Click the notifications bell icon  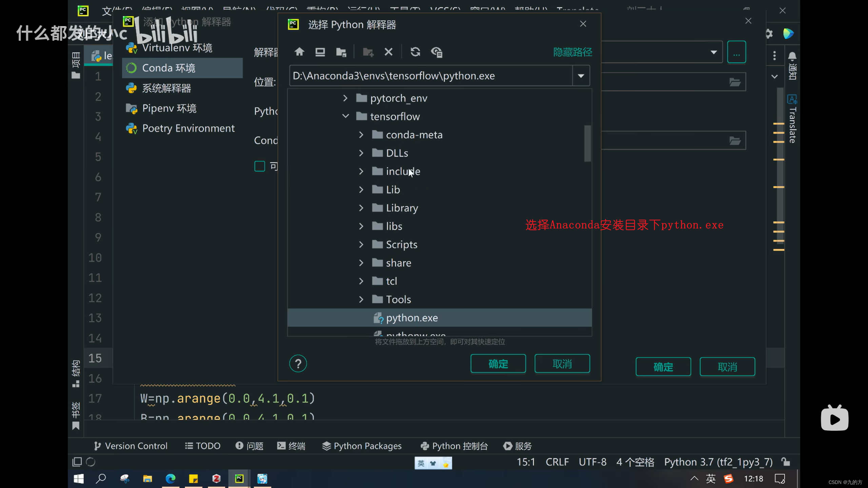(x=792, y=56)
